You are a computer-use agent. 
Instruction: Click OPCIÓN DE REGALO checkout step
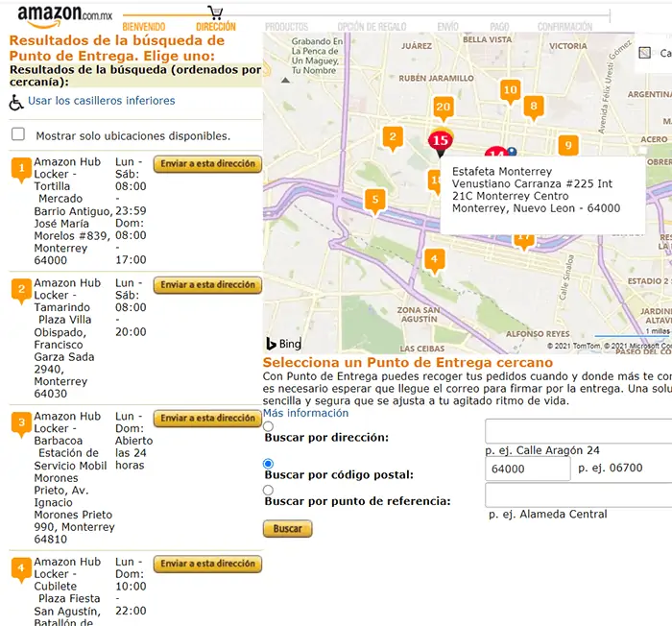(x=372, y=27)
